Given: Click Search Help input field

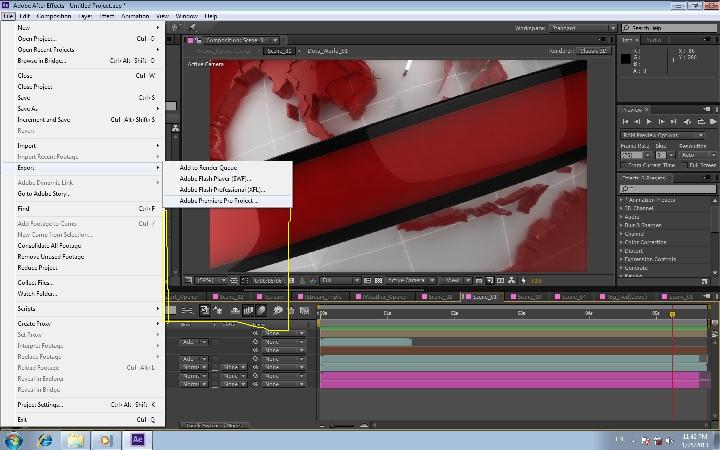Looking at the screenshot, I should [x=669, y=28].
